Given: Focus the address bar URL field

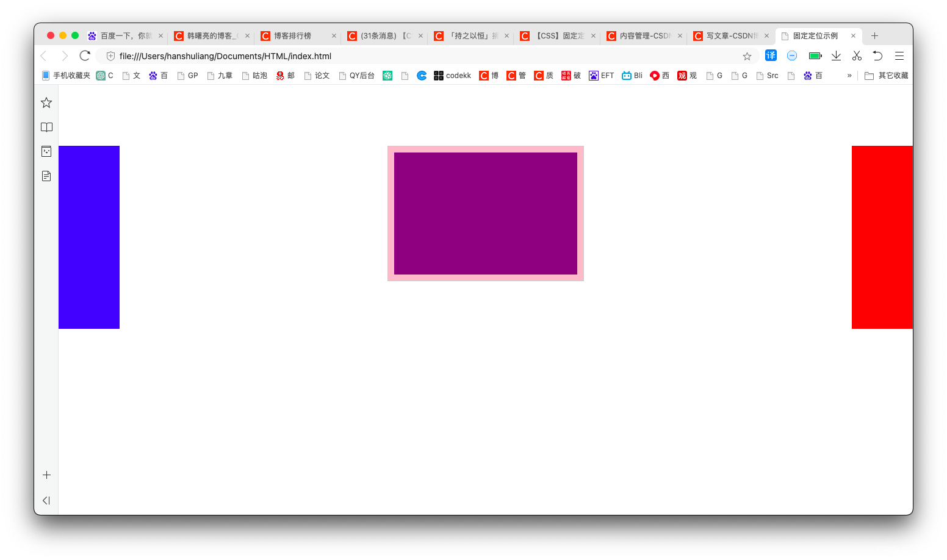Looking at the screenshot, I should [427, 56].
